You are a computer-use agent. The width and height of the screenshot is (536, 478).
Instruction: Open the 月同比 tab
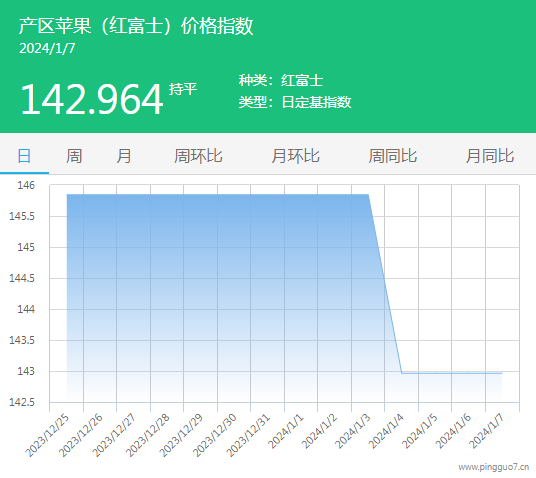point(490,156)
